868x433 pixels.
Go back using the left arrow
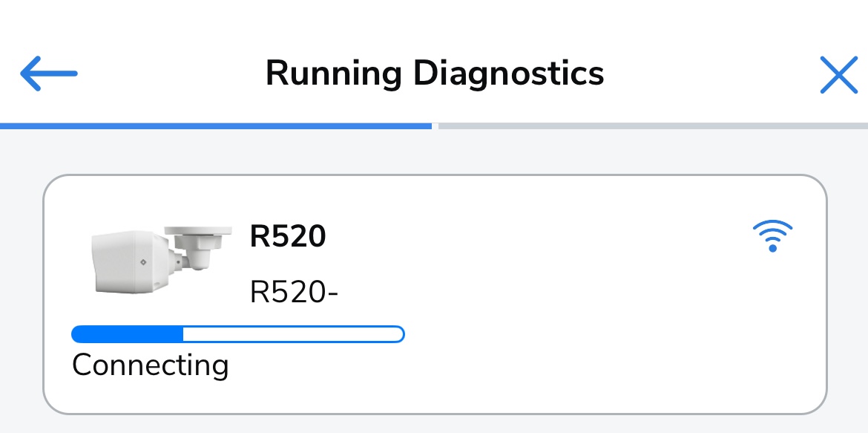[49, 73]
